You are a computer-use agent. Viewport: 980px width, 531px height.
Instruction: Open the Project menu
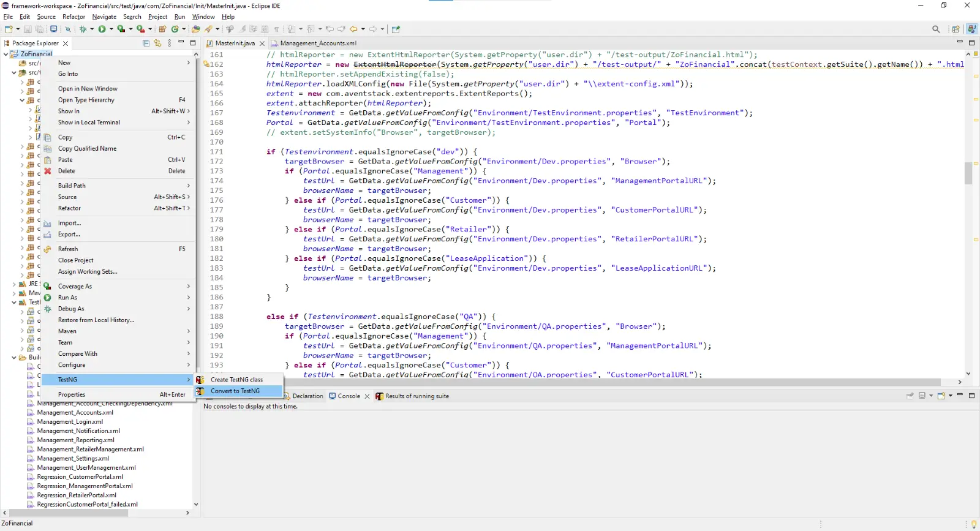(157, 17)
